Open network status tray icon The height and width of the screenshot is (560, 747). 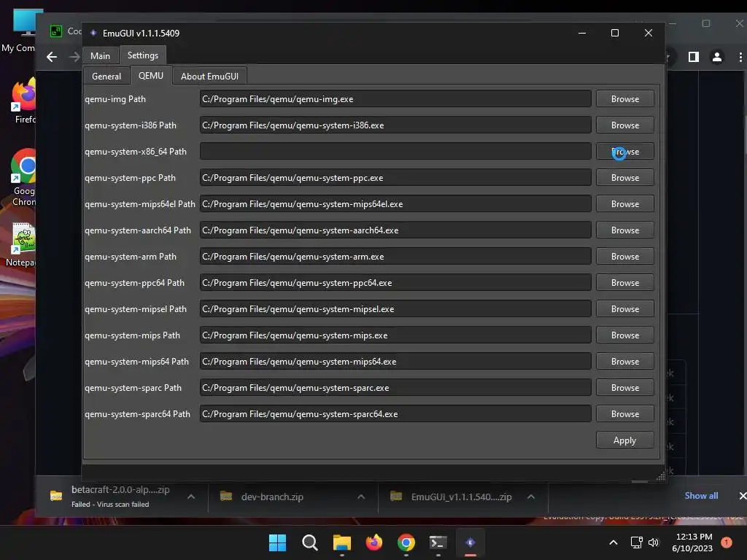click(x=636, y=542)
